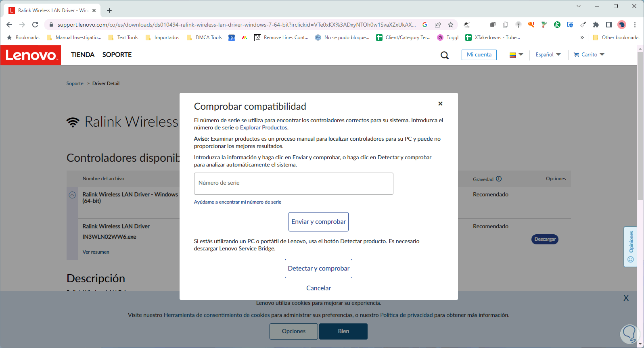
Task: Bookmark this page with the star icon
Action: [x=451, y=25]
